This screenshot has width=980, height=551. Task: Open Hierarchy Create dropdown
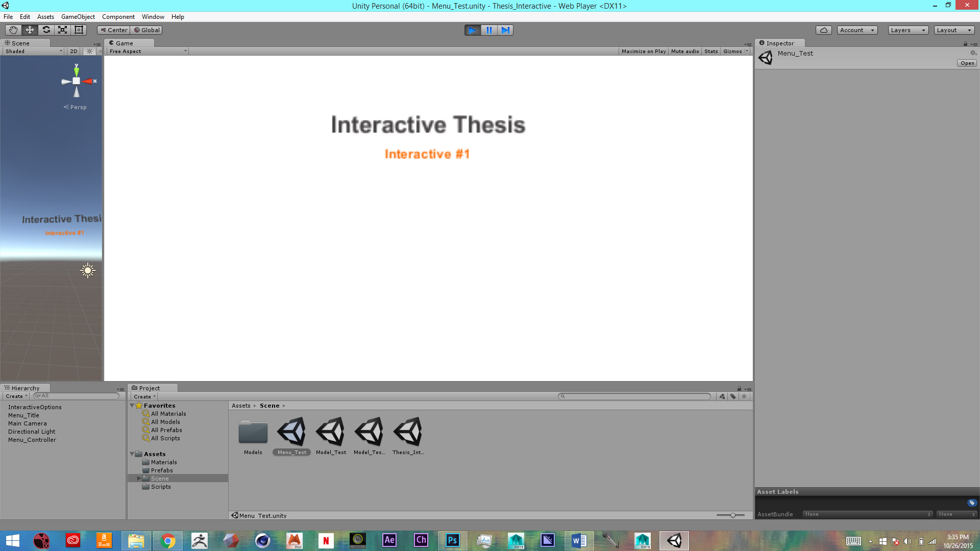[16, 396]
